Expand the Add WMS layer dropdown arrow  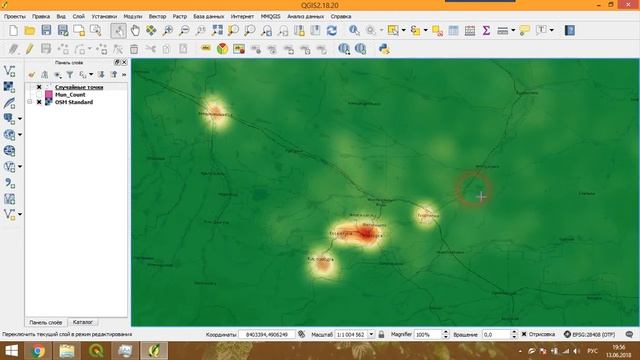click(20, 135)
